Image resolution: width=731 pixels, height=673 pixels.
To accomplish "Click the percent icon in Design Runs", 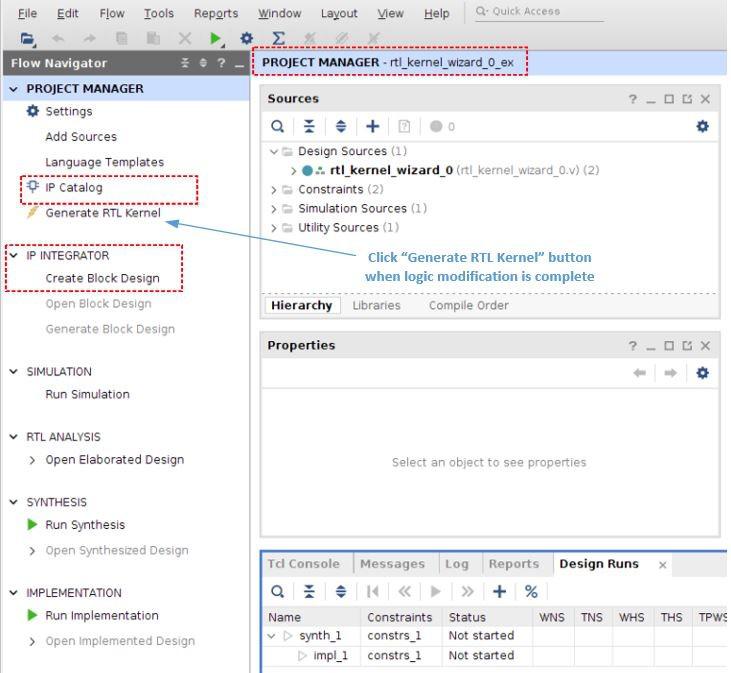I will click(531, 592).
